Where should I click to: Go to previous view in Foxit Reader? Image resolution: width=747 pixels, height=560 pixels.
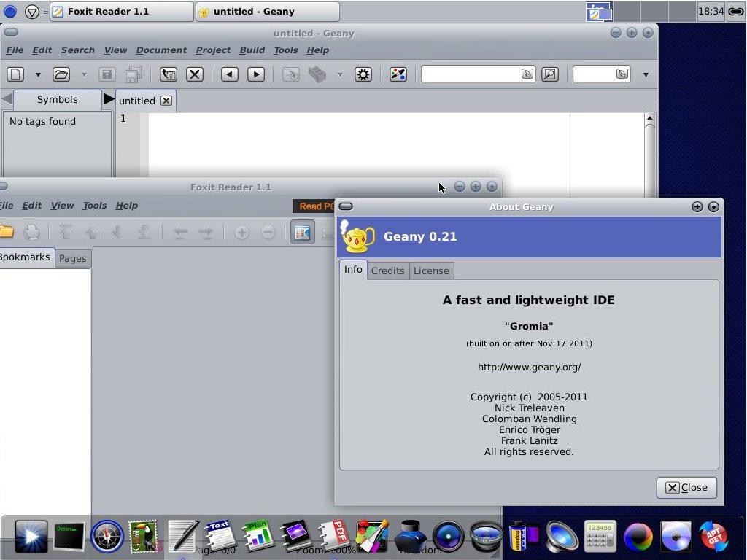point(179,233)
